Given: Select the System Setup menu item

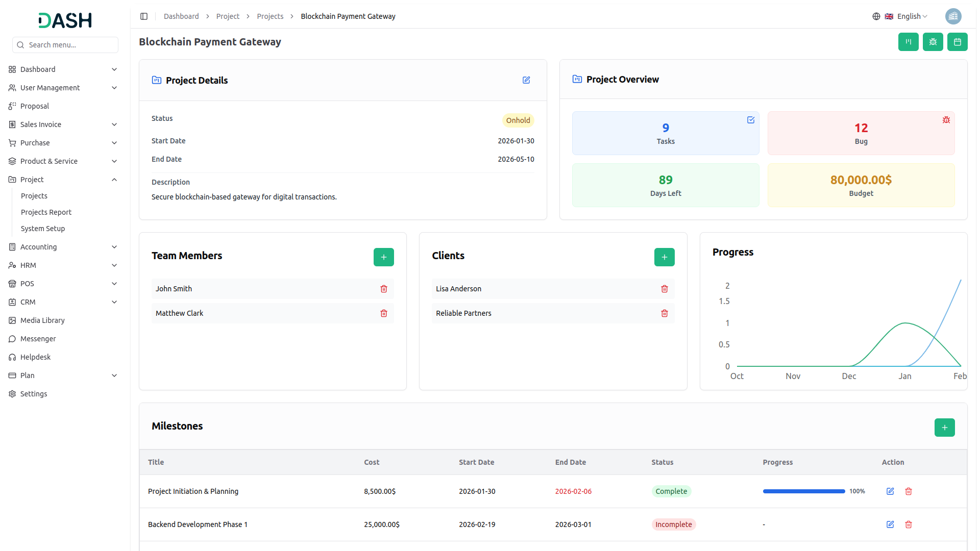Looking at the screenshot, I should (x=43, y=229).
